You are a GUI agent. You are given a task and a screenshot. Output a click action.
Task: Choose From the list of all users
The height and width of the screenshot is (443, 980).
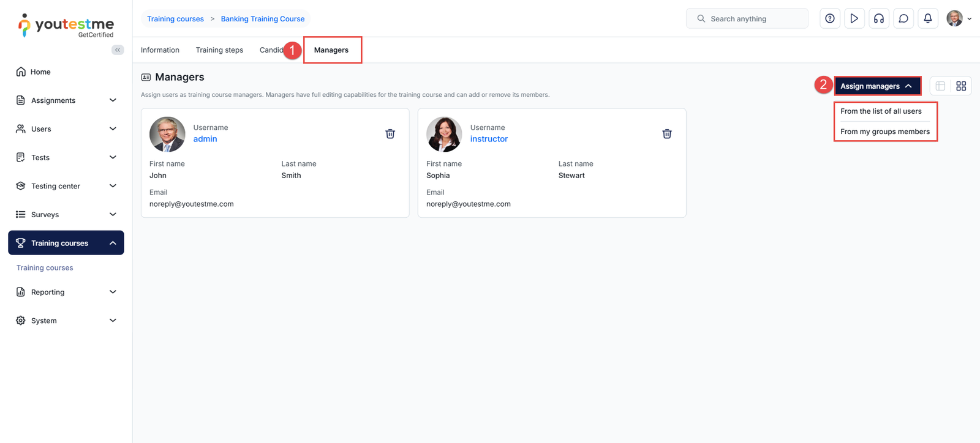point(880,111)
